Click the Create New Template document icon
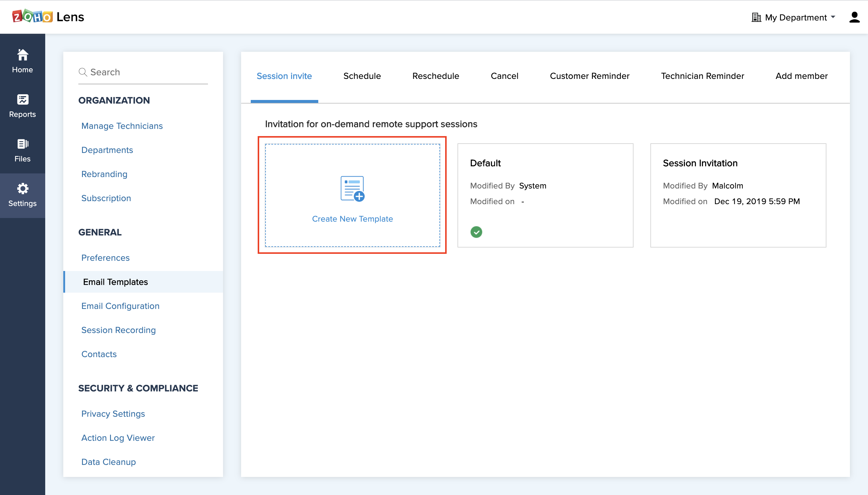 [352, 188]
